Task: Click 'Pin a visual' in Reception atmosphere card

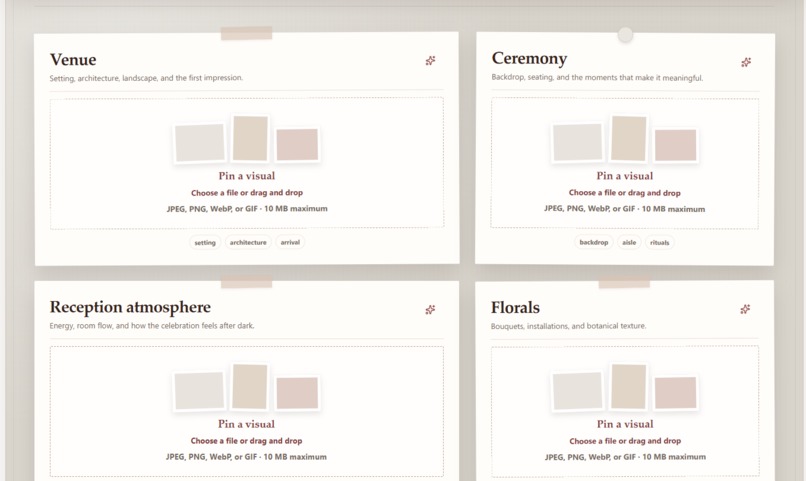Action: click(246, 424)
